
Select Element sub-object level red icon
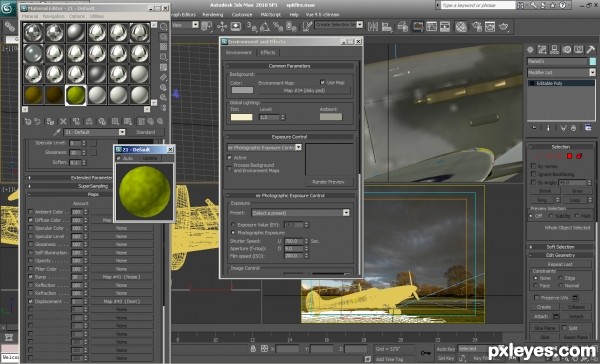pos(579,156)
